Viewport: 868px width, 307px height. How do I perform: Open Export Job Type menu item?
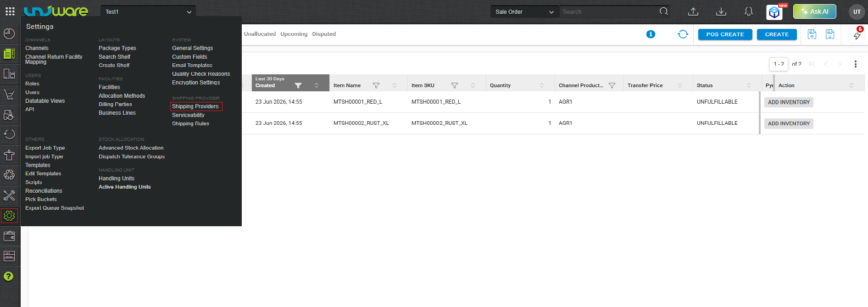(x=45, y=148)
